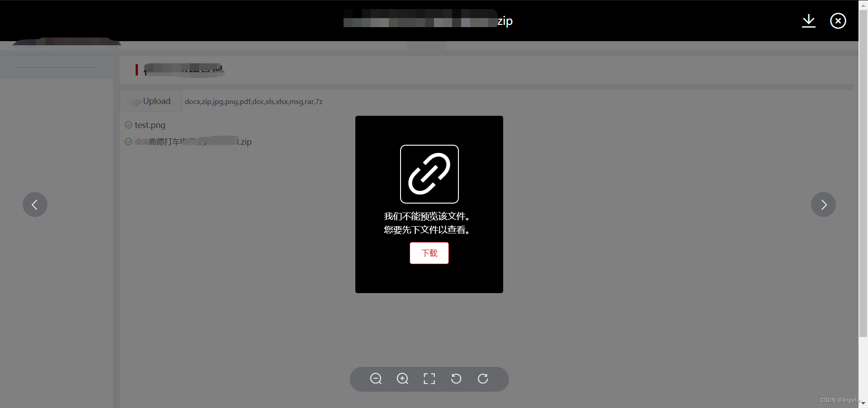Screen dimensions: 868x408
Task: Rotate preview counterclockwise
Action: click(x=456, y=379)
